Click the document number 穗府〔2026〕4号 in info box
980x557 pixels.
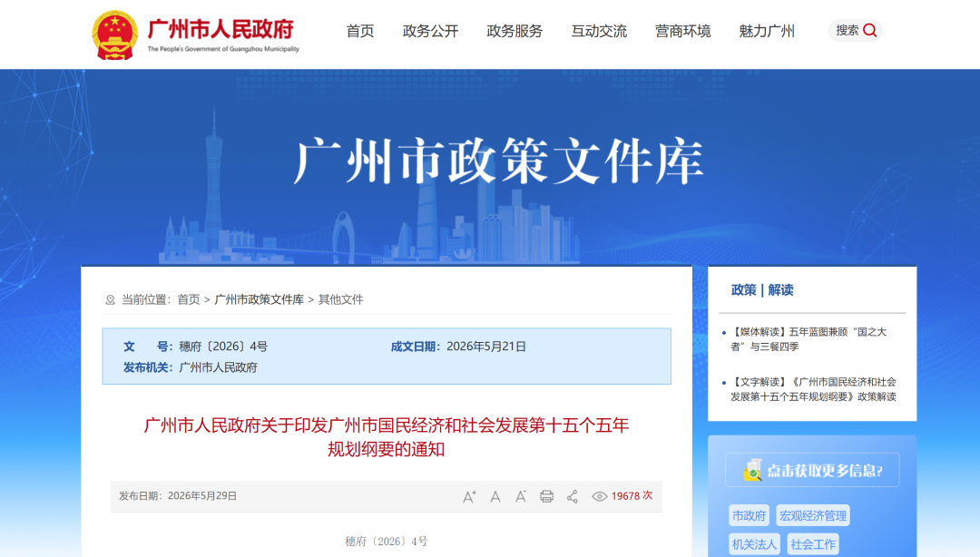[223, 347]
